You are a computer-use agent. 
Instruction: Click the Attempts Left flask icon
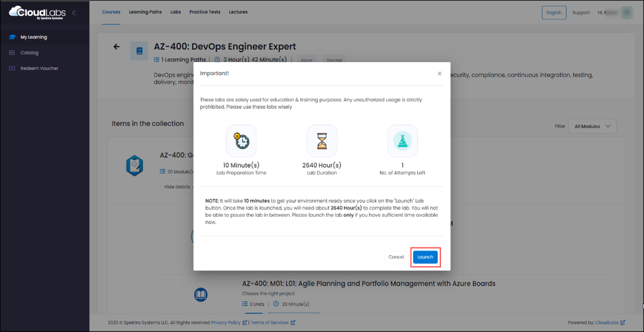pyautogui.click(x=402, y=141)
